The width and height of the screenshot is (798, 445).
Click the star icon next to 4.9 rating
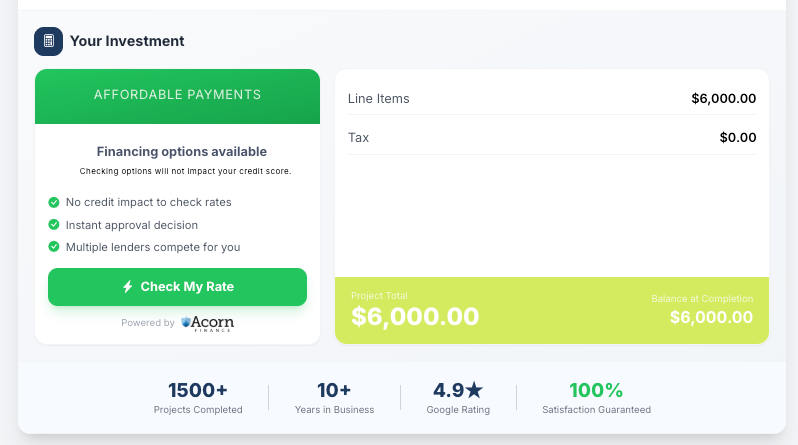click(474, 390)
